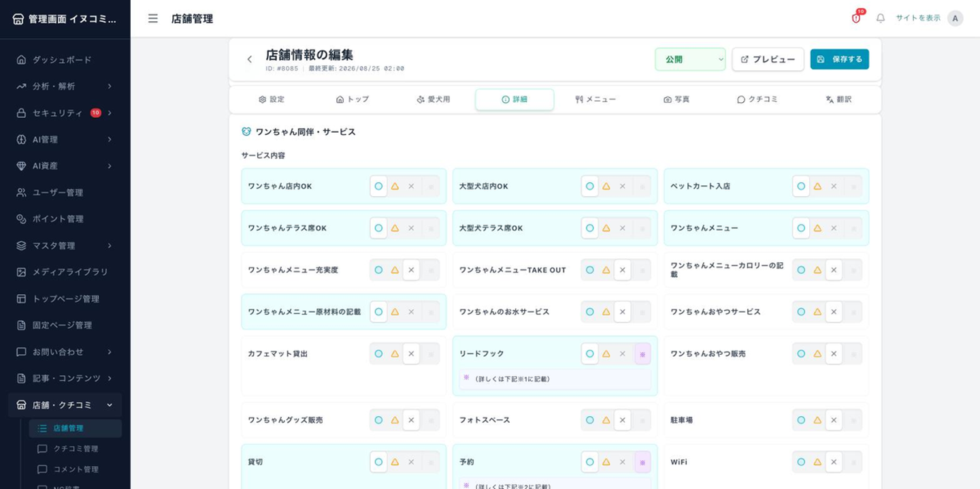This screenshot has width=980, height=489.
Task: Expand the 分析・解析 sidebar section
Action: coord(65,86)
